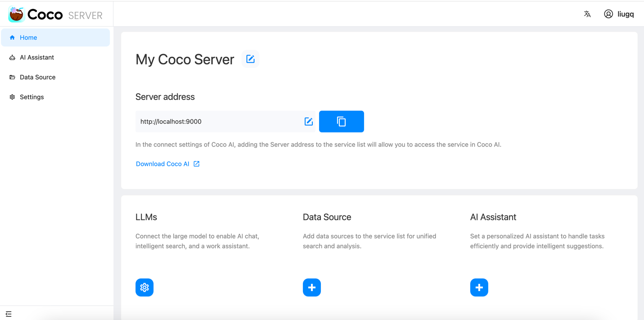Open AI Assistant in the sidebar
The height and width of the screenshot is (320, 644).
pyautogui.click(x=36, y=57)
